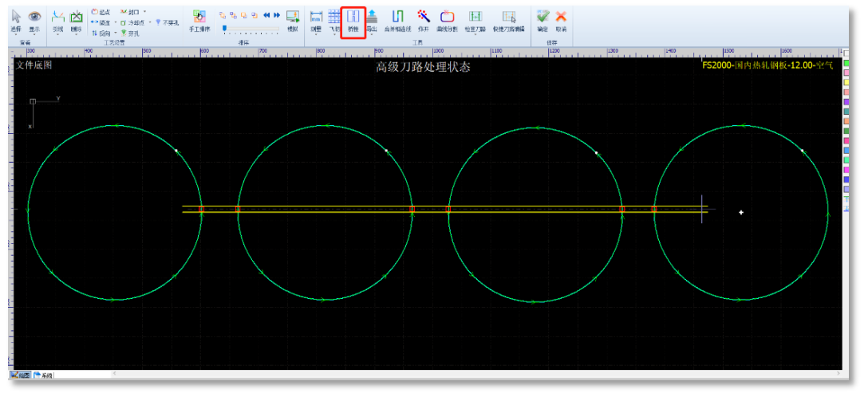Click the 清除 clear tool icon
868x397 pixels.
(77, 18)
